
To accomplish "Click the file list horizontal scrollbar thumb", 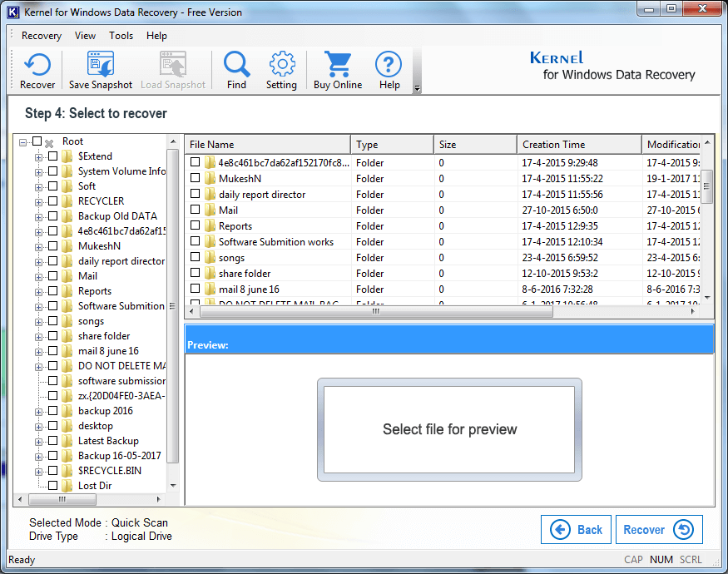I will pos(377,312).
